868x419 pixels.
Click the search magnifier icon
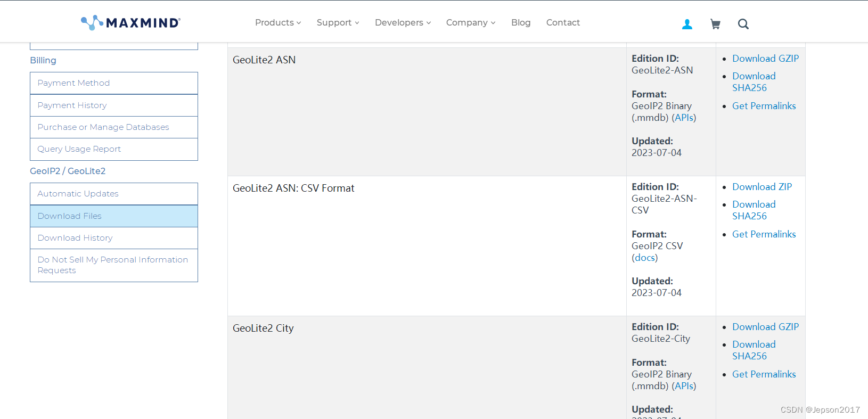743,24
